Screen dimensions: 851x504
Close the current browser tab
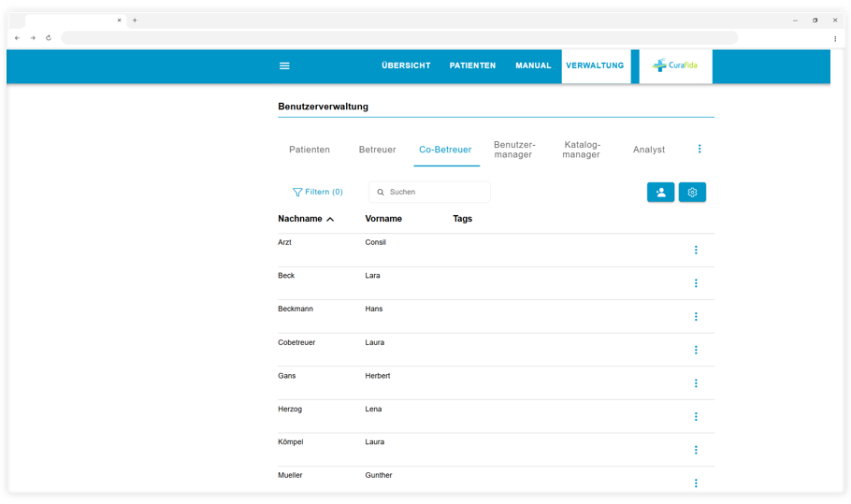(x=120, y=20)
